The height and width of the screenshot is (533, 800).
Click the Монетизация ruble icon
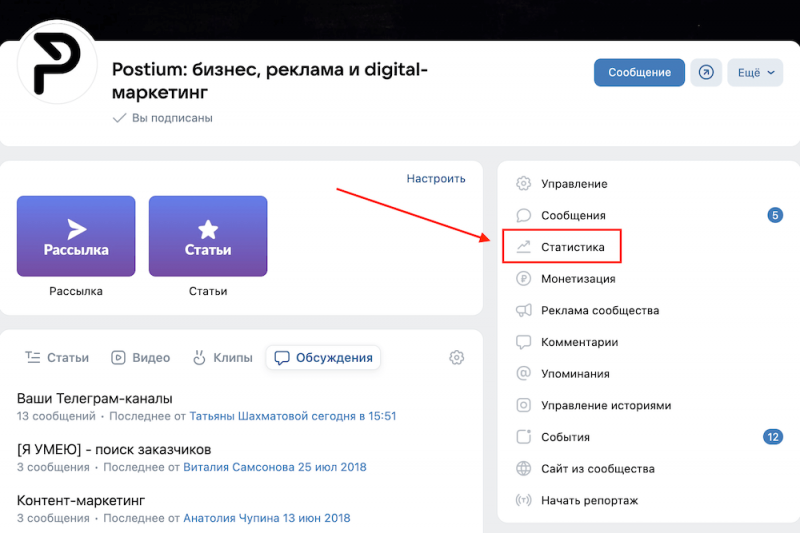pyautogui.click(x=523, y=279)
